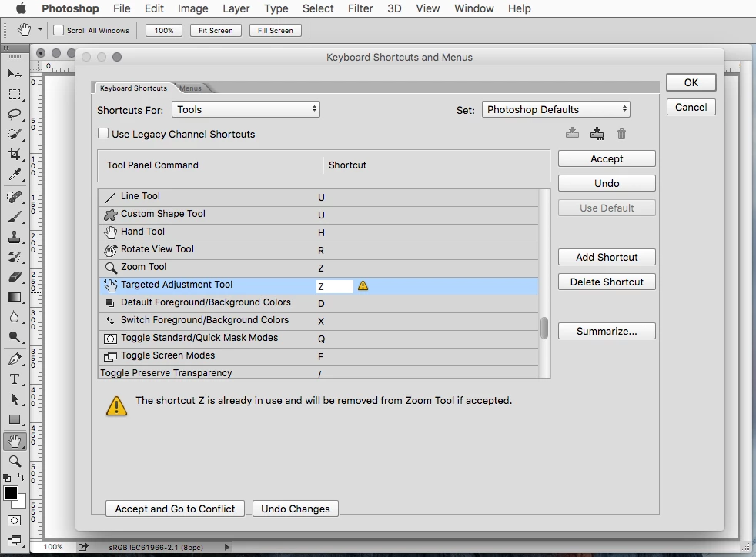Viewport: 756px width, 557px height.
Task: Select the Move tool in toolbar
Action: [15, 74]
